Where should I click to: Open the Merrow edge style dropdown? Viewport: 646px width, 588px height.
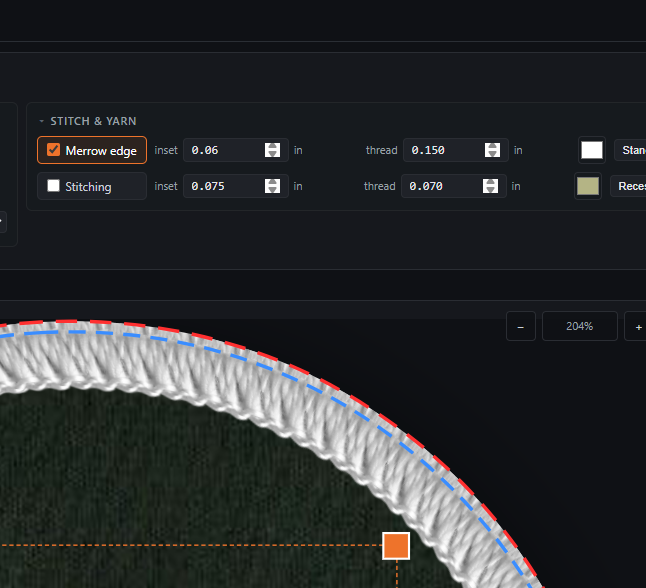(630, 150)
